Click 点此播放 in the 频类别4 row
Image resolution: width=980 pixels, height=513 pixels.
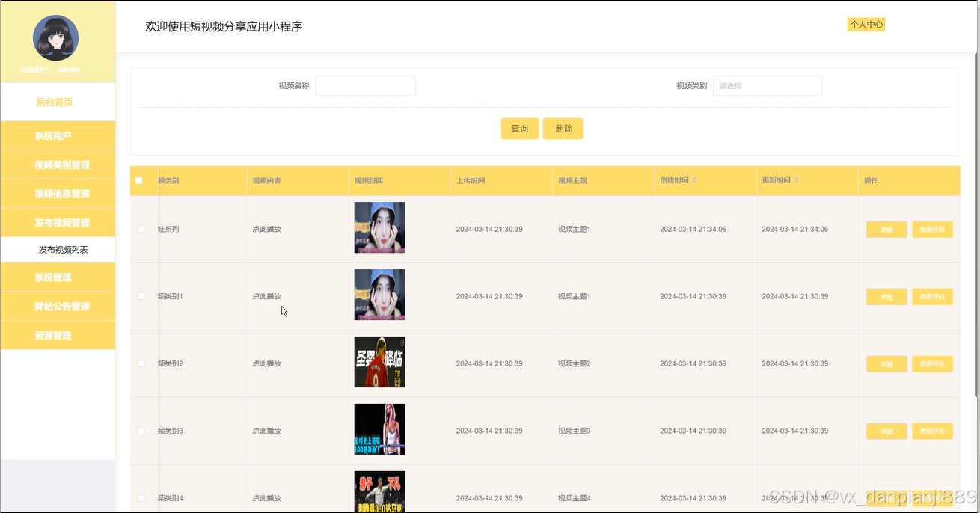[267, 498]
